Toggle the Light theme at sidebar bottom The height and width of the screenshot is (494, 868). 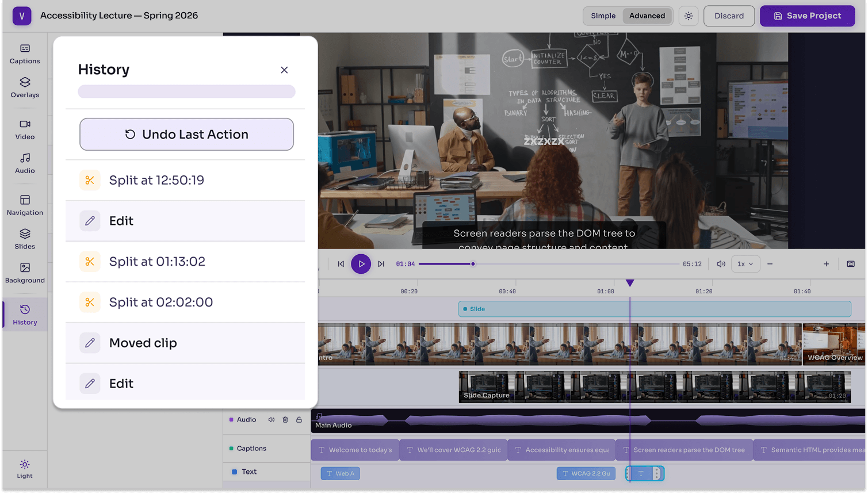point(25,469)
